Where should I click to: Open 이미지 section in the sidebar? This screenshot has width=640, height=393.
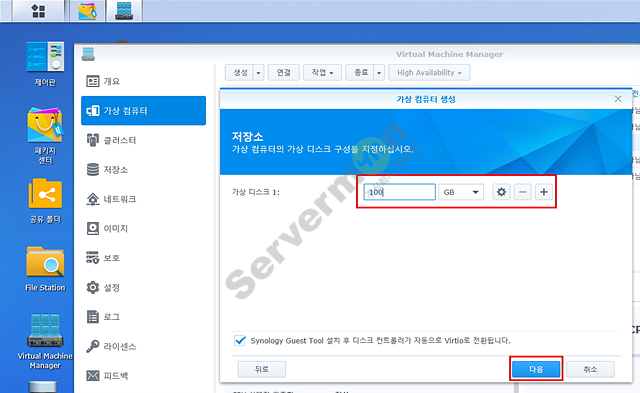pos(143,228)
